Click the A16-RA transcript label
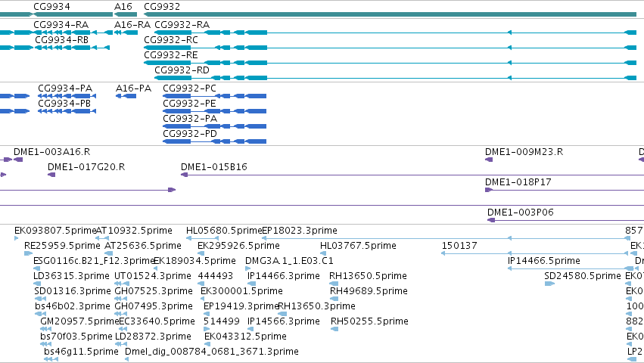This screenshot has height=363, width=644. click(x=132, y=25)
